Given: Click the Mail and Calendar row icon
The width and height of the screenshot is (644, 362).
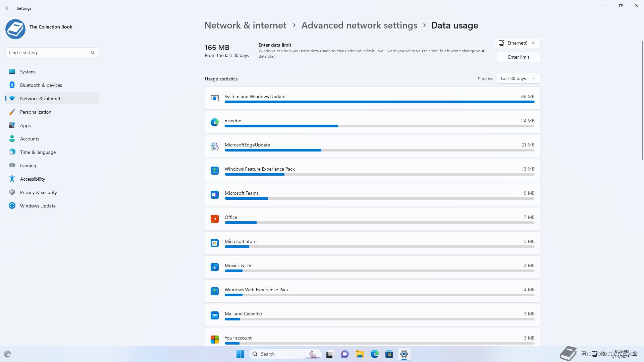Looking at the screenshot, I should click(x=215, y=315).
